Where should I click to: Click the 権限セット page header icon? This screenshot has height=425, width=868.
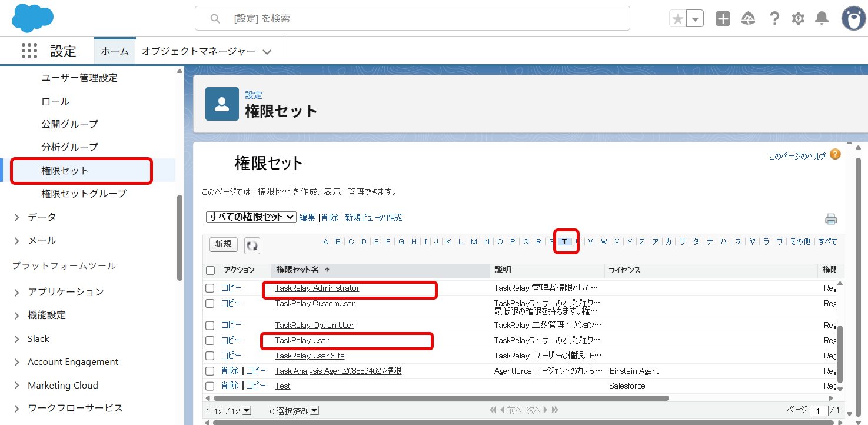pyautogui.click(x=222, y=104)
